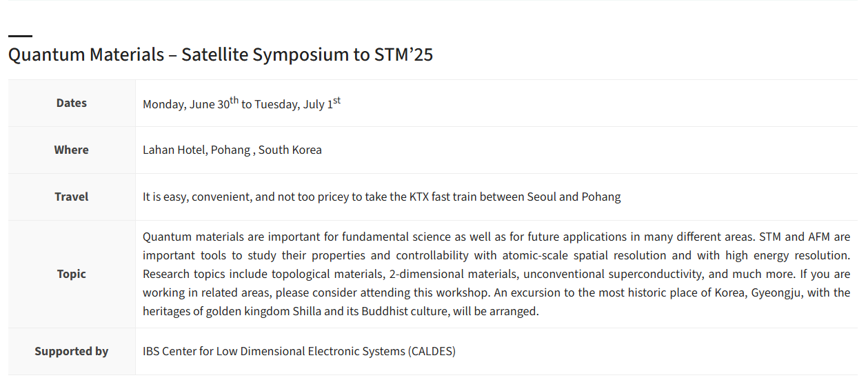This screenshot has height=389, width=868.
Task: Click the short line above the heading
Action: tap(20, 36)
